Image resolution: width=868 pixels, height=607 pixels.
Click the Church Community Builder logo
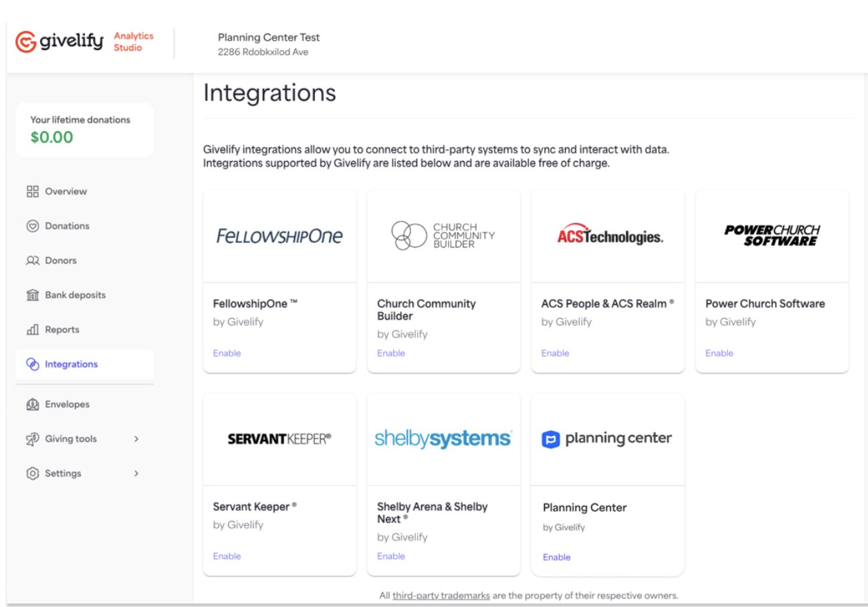(443, 236)
